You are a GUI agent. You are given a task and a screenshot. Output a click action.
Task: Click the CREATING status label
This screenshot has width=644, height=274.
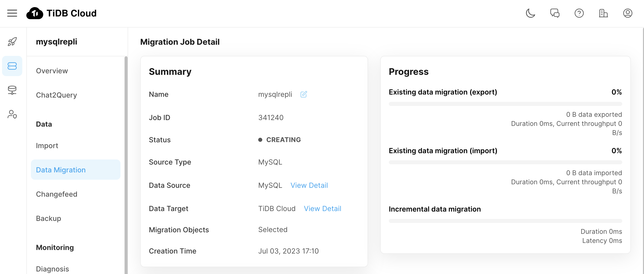pos(284,140)
